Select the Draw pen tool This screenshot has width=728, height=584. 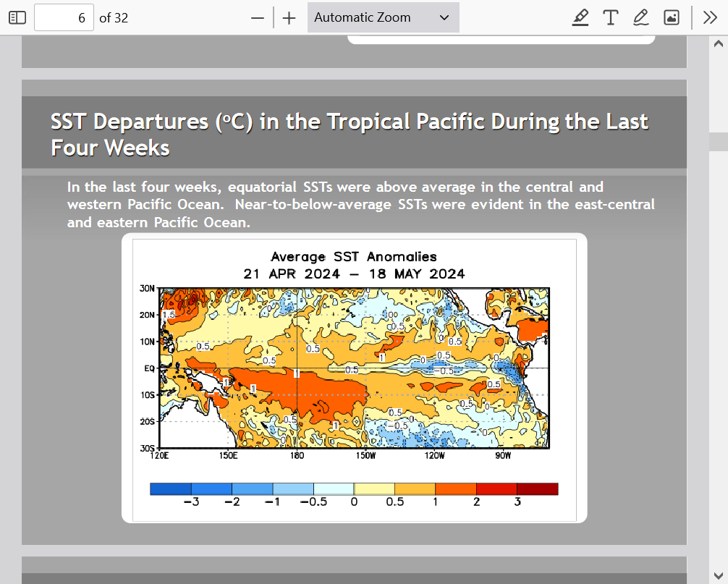pos(640,17)
